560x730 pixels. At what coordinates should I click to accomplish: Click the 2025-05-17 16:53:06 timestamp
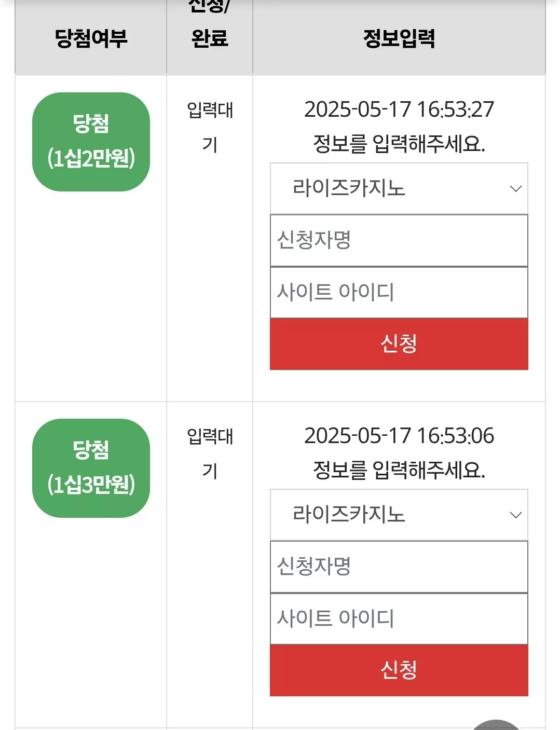click(x=399, y=436)
